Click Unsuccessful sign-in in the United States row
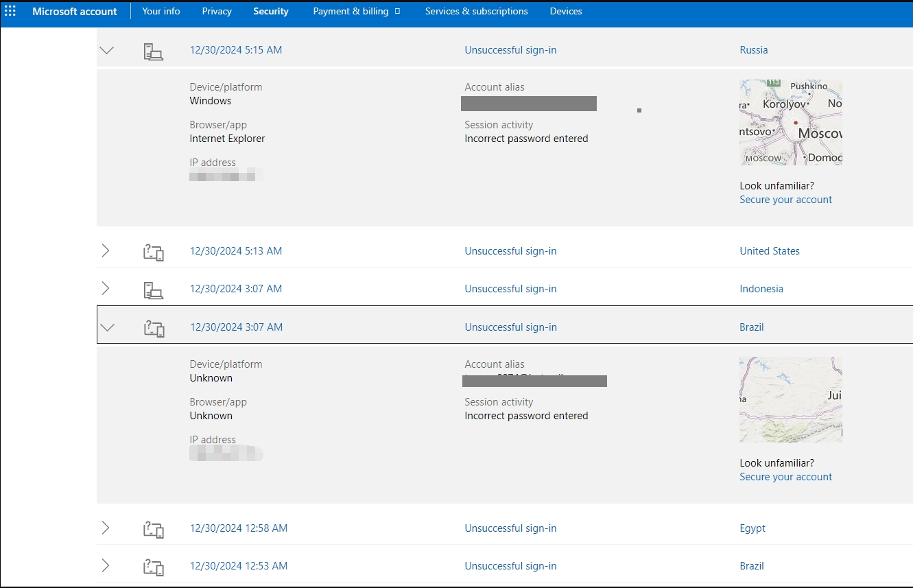Image resolution: width=913 pixels, height=588 pixels. (x=510, y=251)
